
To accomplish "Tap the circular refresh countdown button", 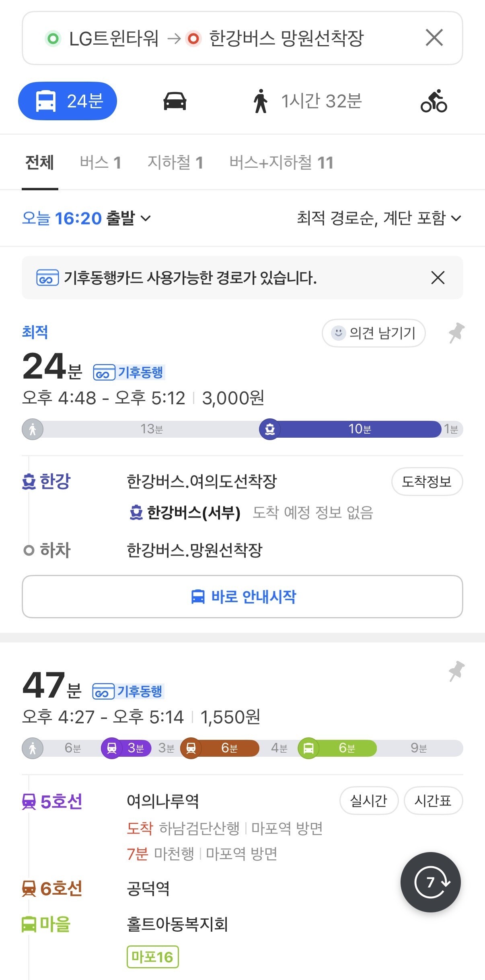I will coord(431,882).
